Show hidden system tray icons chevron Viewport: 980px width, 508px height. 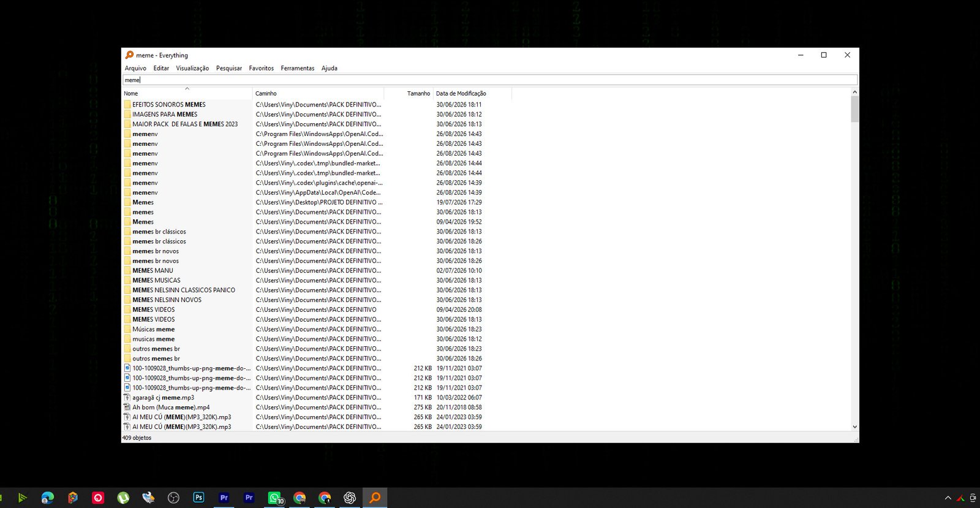(948, 498)
